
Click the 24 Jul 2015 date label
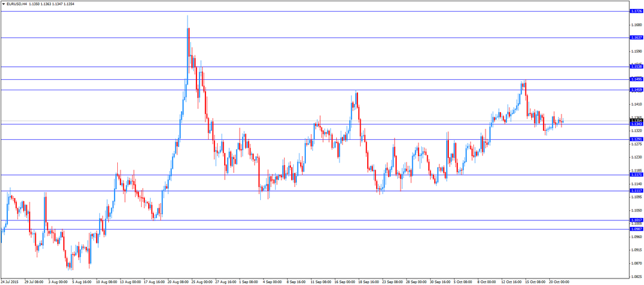tap(10, 282)
